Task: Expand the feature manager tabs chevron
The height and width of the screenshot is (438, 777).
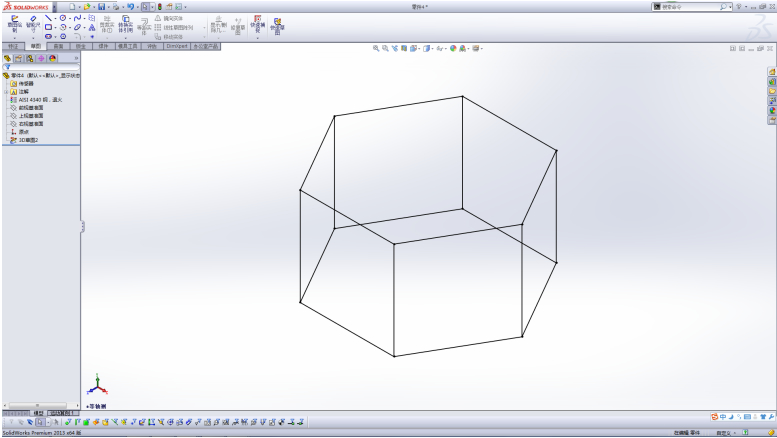Action: [x=76, y=58]
